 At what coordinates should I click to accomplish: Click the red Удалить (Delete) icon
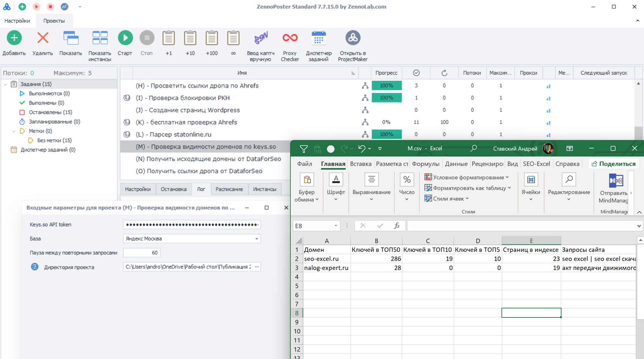(x=43, y=38)
